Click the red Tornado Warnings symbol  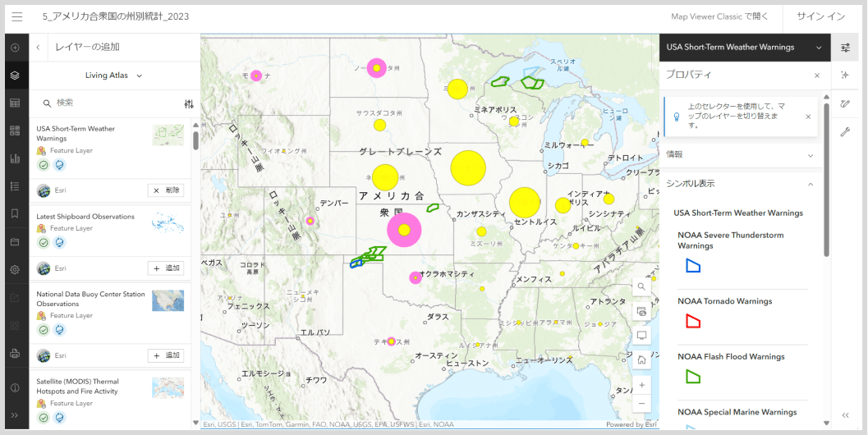point(693,322)
